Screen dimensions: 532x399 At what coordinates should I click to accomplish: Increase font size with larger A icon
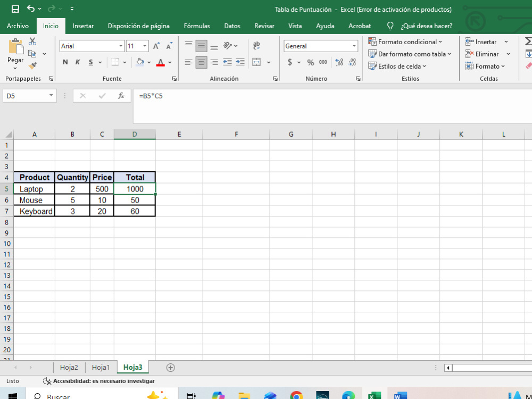pos(156,46)
